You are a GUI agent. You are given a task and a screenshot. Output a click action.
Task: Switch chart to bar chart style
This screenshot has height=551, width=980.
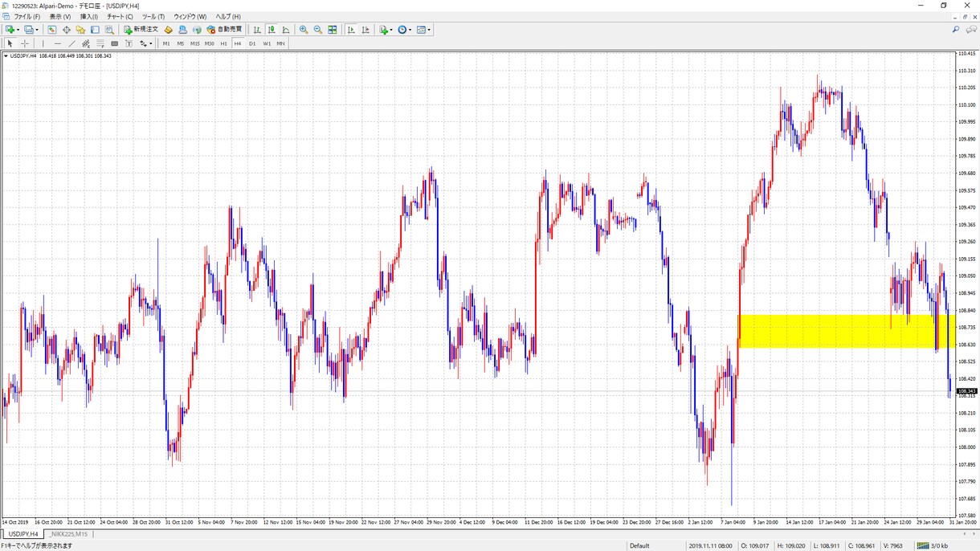(257, 30)
